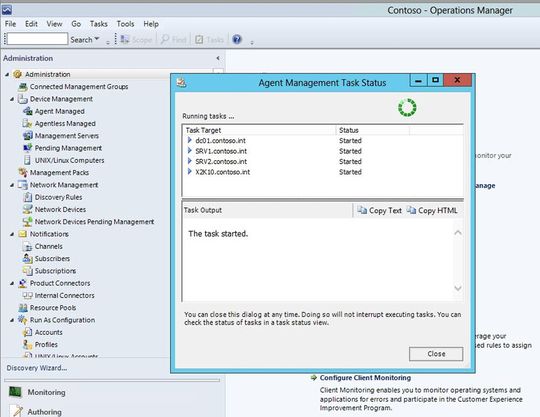Click into the search input field
This screenshot has width=540, height=417.
coord(37,39)
